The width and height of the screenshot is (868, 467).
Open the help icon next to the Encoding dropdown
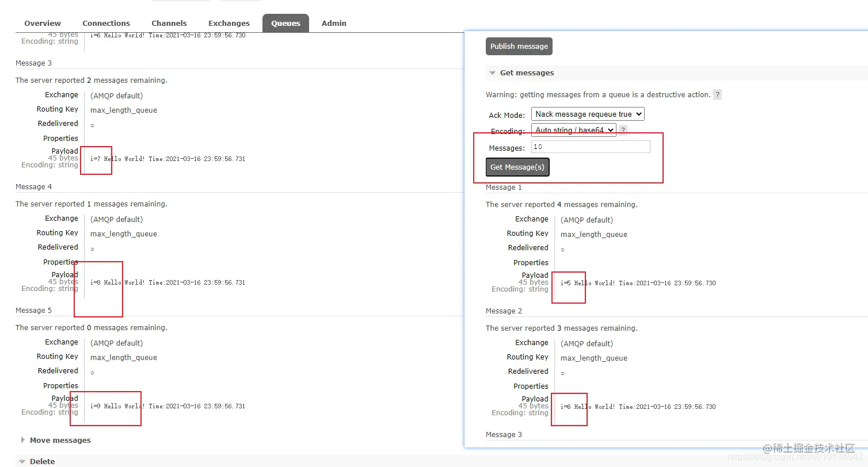pyautogui.click(x=623, y=131)
